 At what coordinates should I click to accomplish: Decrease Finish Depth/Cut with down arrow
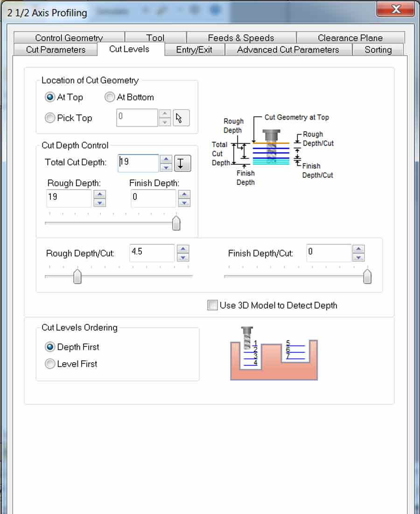click(358, 257)
